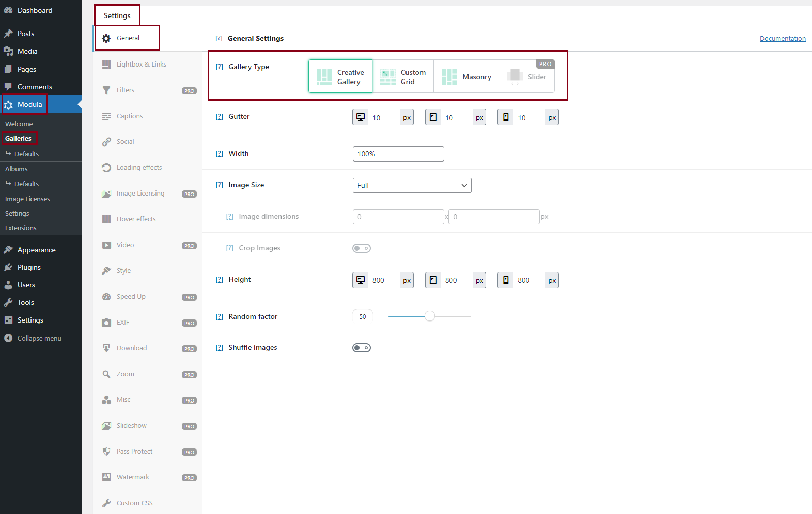Open Loading effects settings tab
The height and width of the screenshot is (514, 812).
coord(139,168)
